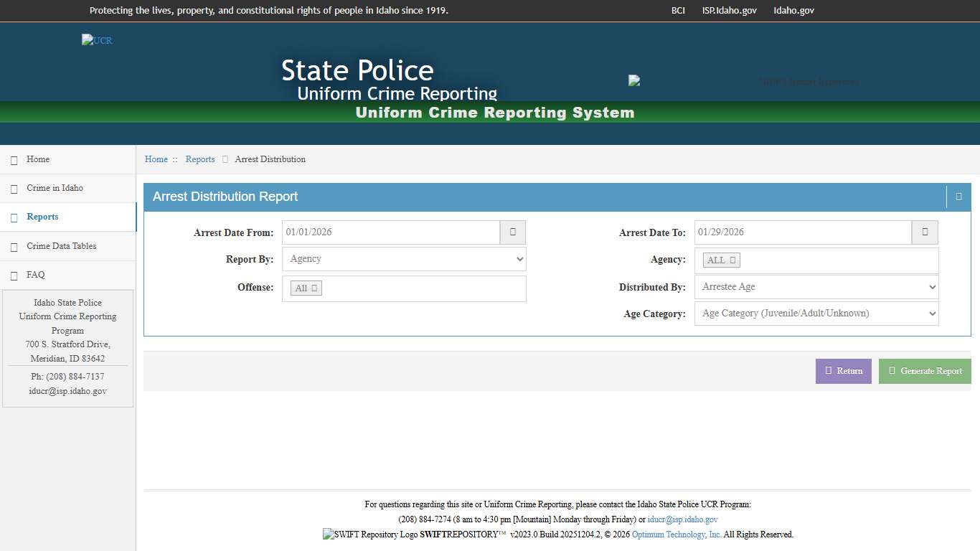Click the SWIFT Repository logo in the footer
980x551 pixels.
coord(329,534)
